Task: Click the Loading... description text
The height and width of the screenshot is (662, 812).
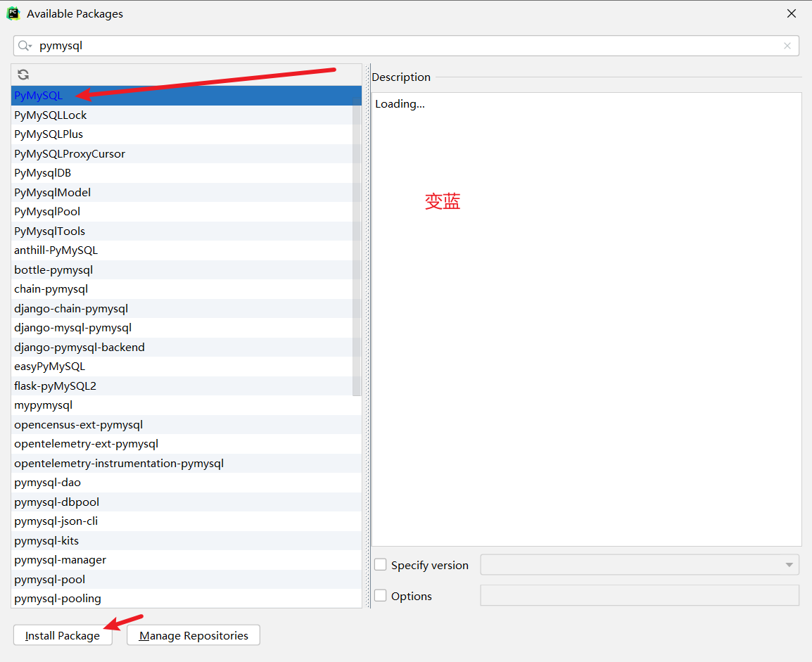Action: click(x=400, y=104)
